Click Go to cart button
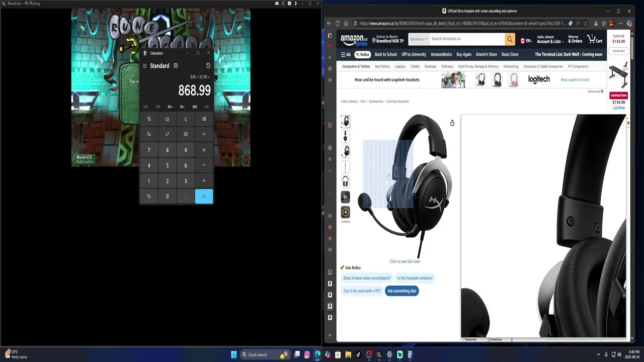 pyautogui.click(x=618, y=51)
